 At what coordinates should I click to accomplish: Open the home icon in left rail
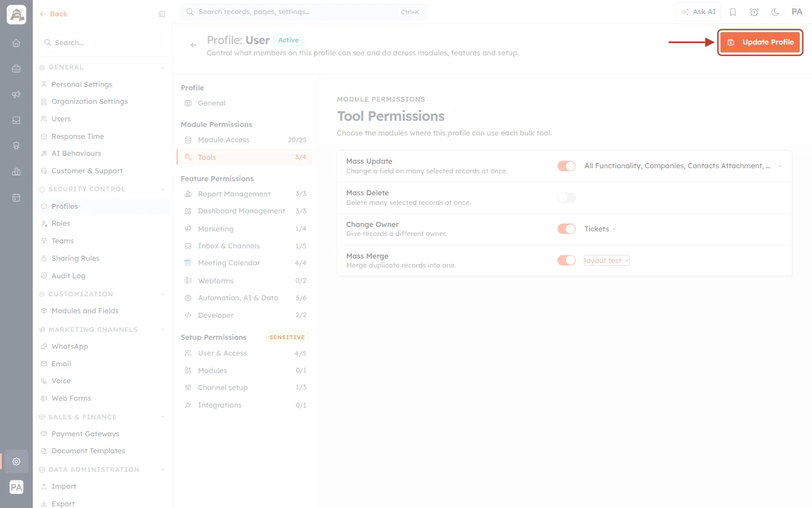coord(16,43)
